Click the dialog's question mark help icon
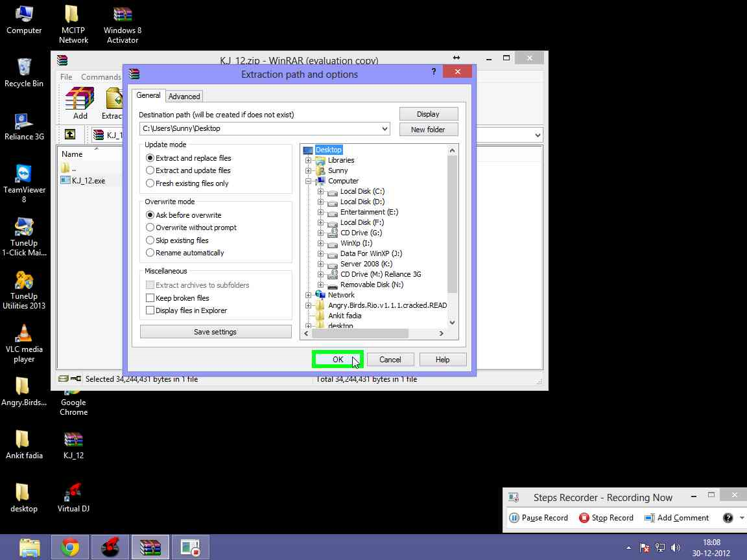The height and width of the screenshot is (560, 747). [x=434, y=71]
